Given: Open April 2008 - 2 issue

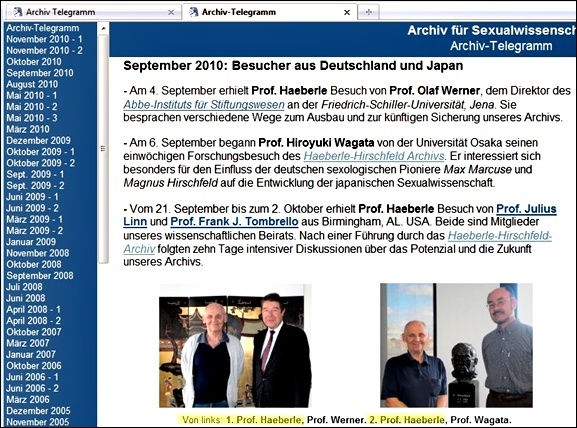Looking at the screenshot, I should 33,321.
